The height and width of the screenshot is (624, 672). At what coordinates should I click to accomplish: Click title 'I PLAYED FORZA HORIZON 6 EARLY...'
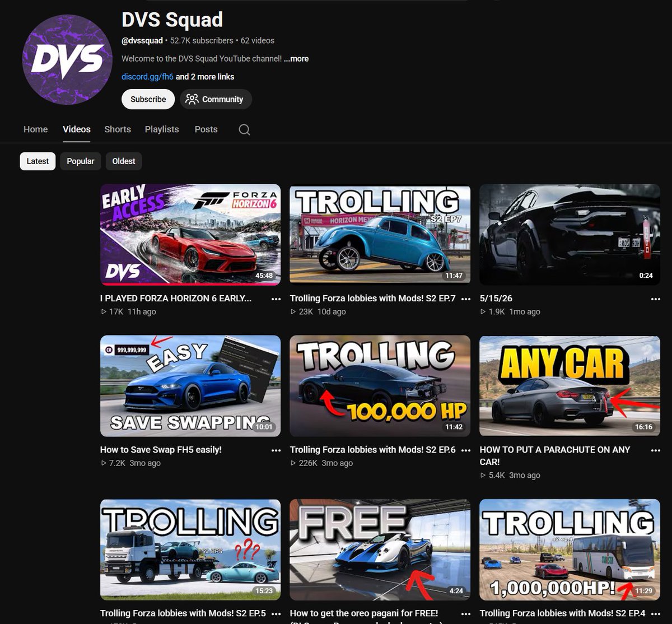pyautogui.click(x=176, y=299)
